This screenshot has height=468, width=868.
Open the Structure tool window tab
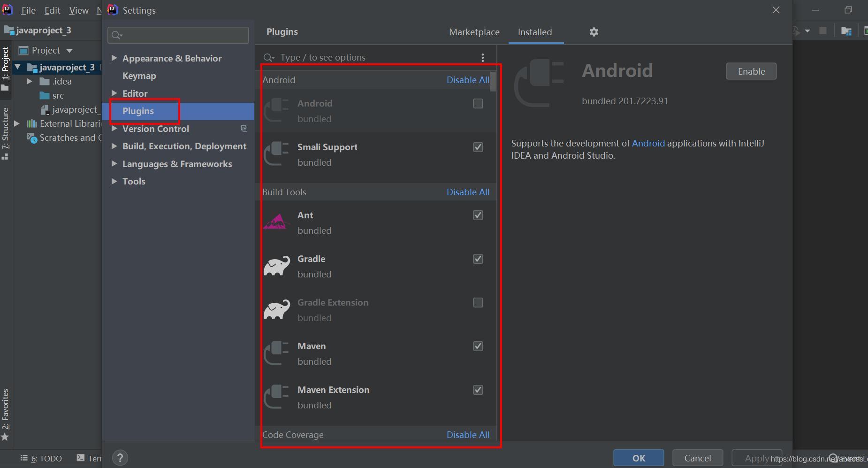click(x=5, y=133)
